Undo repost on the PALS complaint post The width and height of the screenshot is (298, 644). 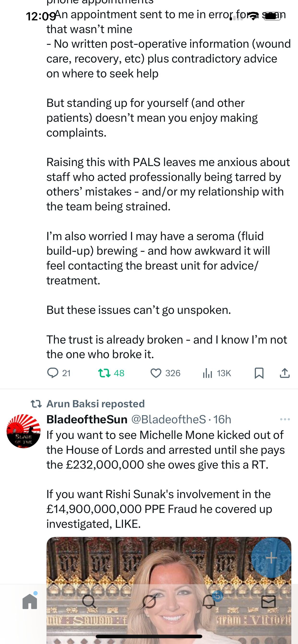point(104,373)
